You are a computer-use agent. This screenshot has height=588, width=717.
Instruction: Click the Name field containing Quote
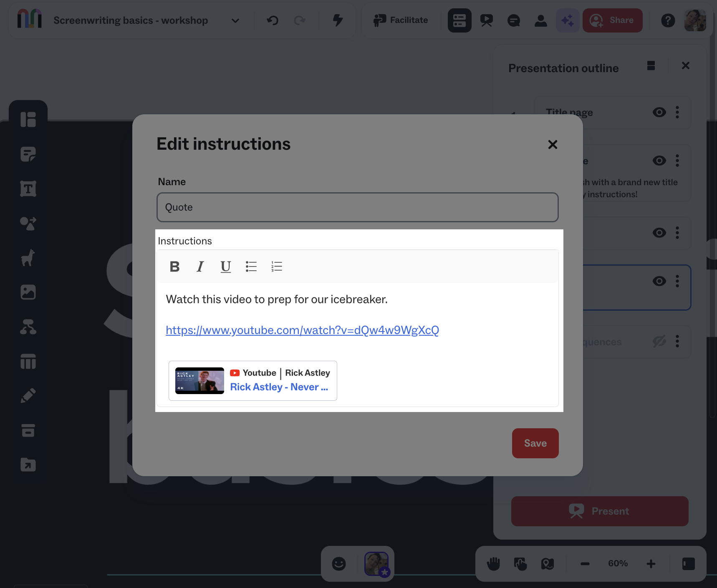point(357,207)
